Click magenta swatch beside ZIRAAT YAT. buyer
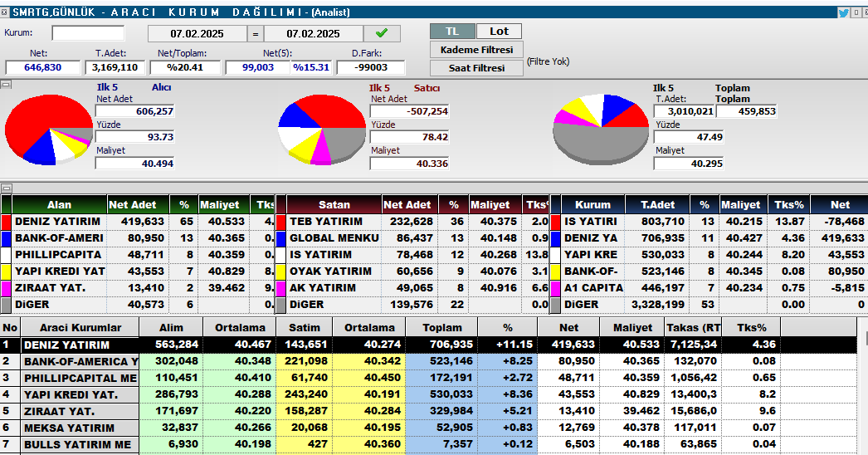This screenshot has width=868, height=455. click(x=6, y=289)
